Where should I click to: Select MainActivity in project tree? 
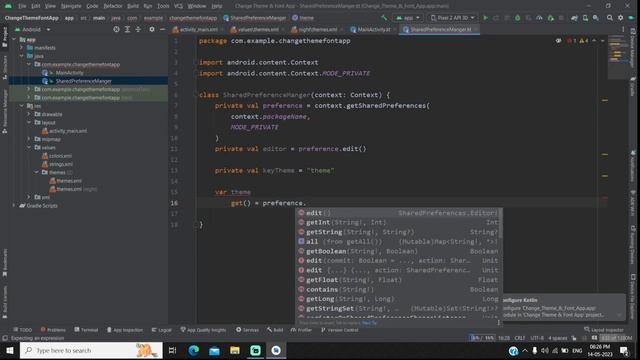[69, 73]
